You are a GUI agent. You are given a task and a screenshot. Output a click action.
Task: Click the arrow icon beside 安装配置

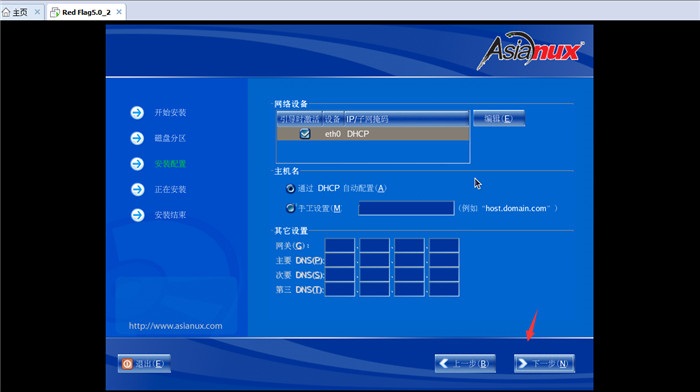tap(137, 164)
